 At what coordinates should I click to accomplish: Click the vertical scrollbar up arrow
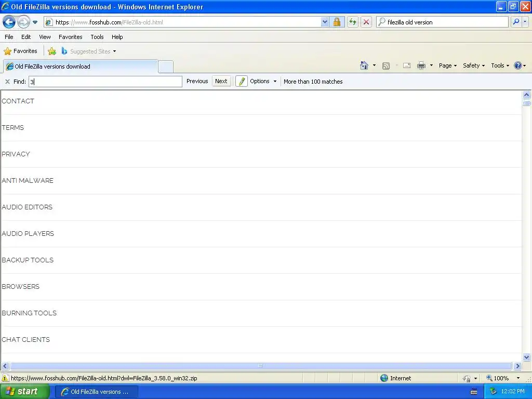(x=527, y=95)
